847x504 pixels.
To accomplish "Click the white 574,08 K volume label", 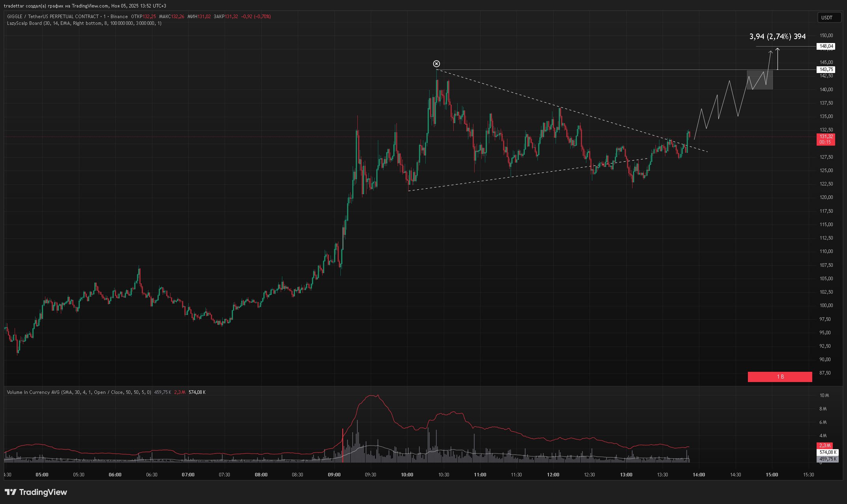I will [827, 452].
